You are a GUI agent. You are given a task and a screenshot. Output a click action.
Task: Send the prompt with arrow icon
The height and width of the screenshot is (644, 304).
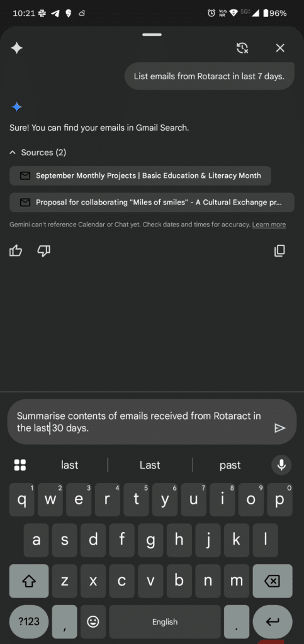tap(279, 428)
